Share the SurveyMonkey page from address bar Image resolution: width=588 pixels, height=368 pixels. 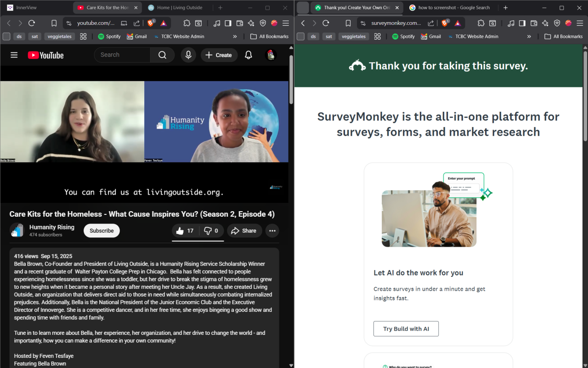click(x=431, y=23)
